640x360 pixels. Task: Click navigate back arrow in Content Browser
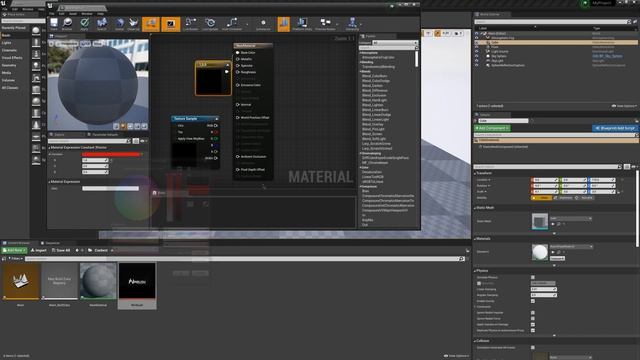[77, 250]
